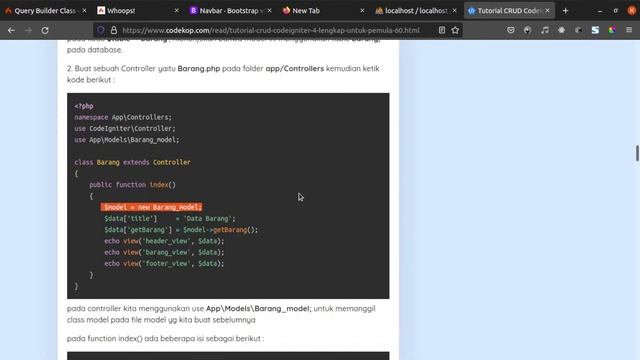640x360 pixels.
Task: Click $data['title'] = 'Data Barang' line
Action: [170, 219]
